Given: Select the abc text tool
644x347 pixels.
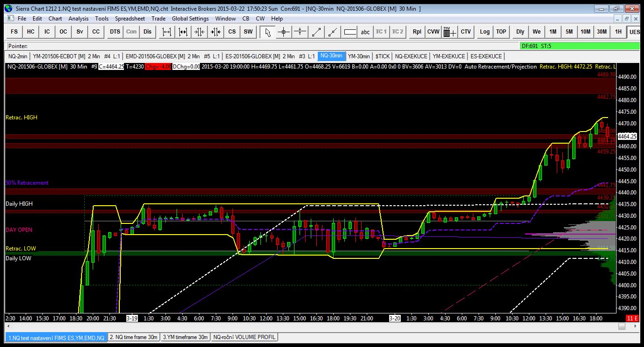Looking at the screenshot, I should point(366,32).
